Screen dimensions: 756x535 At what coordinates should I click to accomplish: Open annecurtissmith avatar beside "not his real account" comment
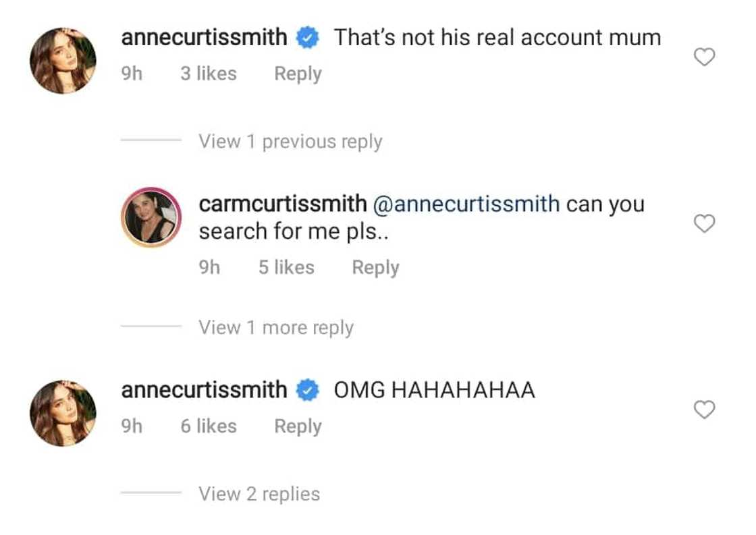coord(63,61)
